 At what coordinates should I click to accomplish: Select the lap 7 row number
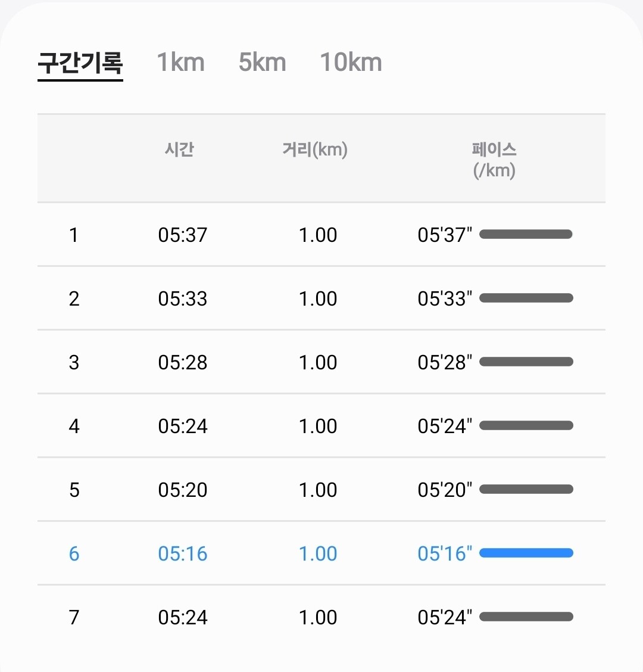coord(74,617)
